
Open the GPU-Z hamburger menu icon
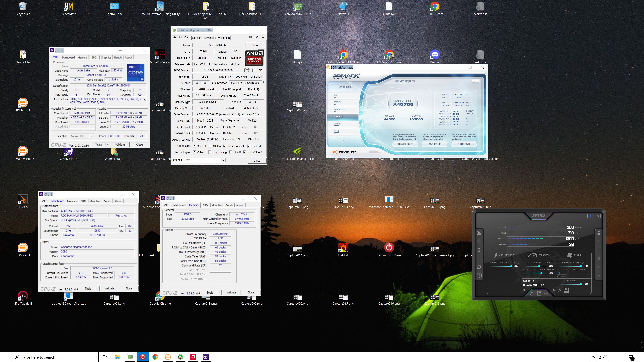(263, 37)
